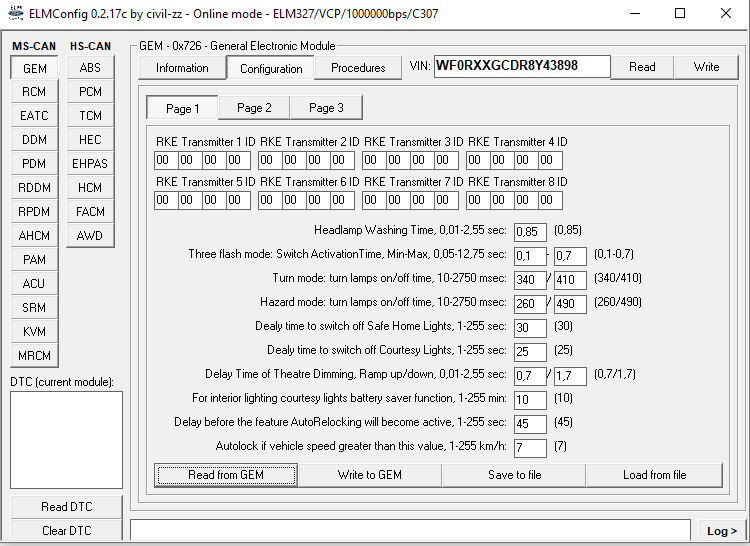The height and width of the screenshot is (546, 750).
Task: Click the Read from GEM button
Action: 226,475
